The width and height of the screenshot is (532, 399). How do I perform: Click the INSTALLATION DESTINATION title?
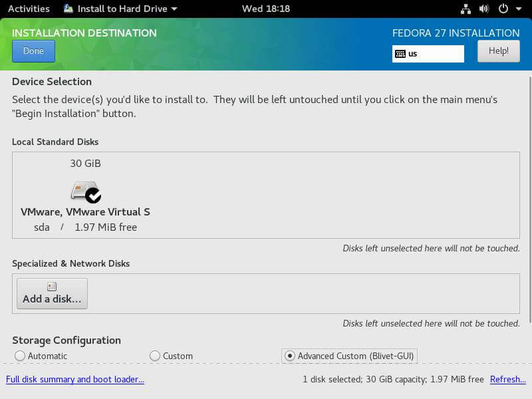click(x=84, y=33)
